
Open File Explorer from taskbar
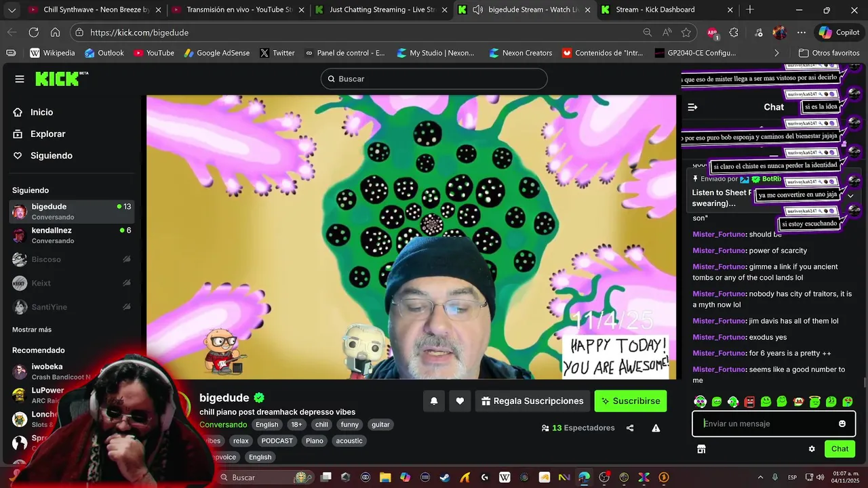click(385, 477)
